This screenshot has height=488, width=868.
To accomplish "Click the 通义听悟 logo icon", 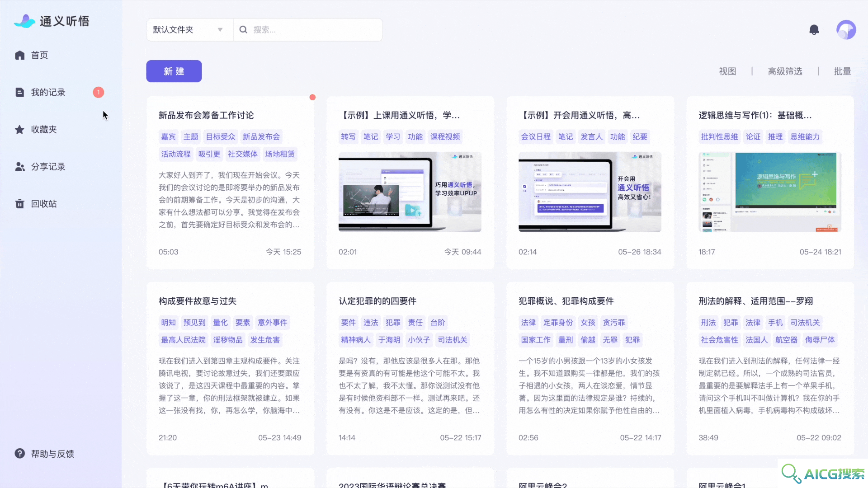I will tap(24, 21).
